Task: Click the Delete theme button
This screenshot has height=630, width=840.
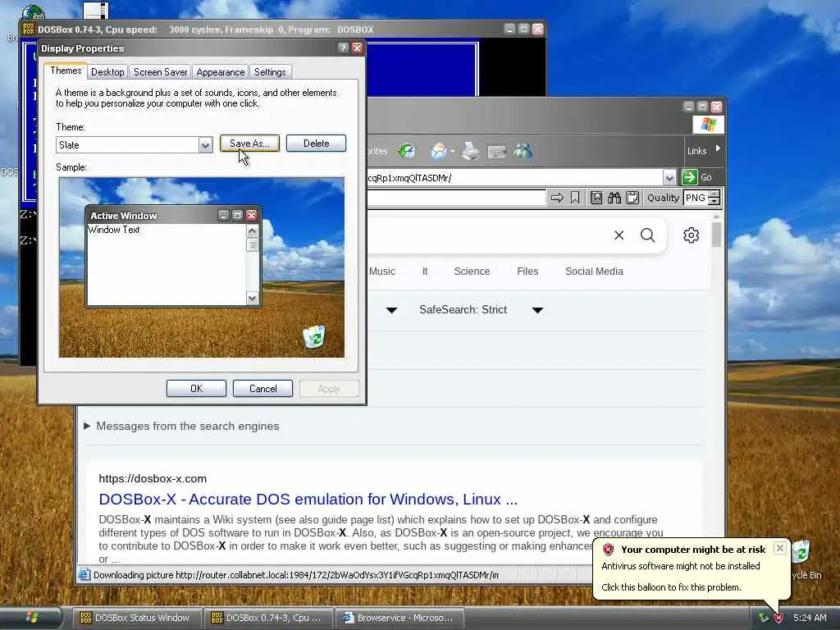Action: 316,144
